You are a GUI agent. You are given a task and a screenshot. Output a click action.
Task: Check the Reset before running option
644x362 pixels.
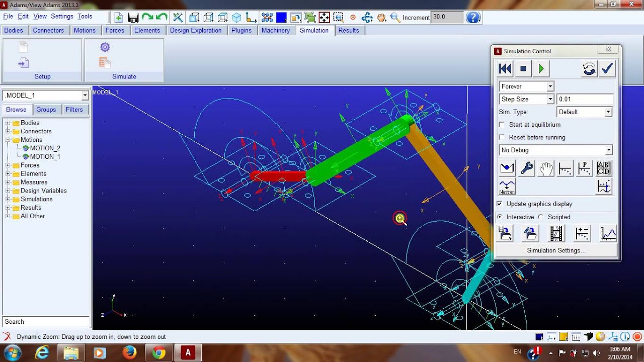(x=501, y=137)
